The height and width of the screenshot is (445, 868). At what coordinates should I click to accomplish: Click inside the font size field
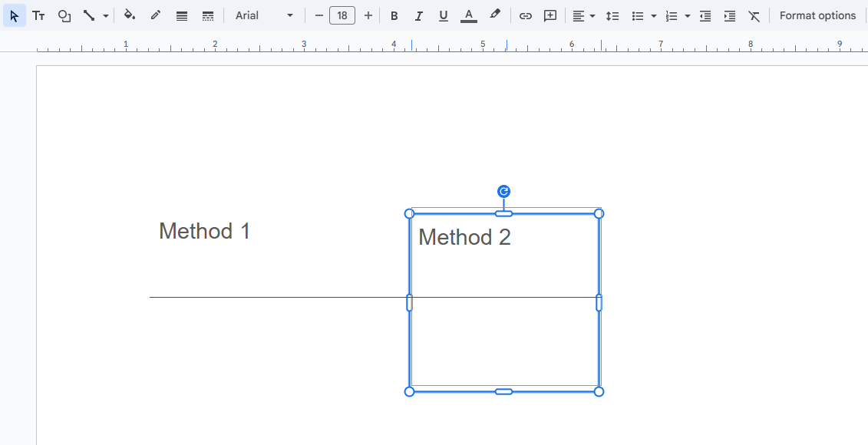point(342,15)
